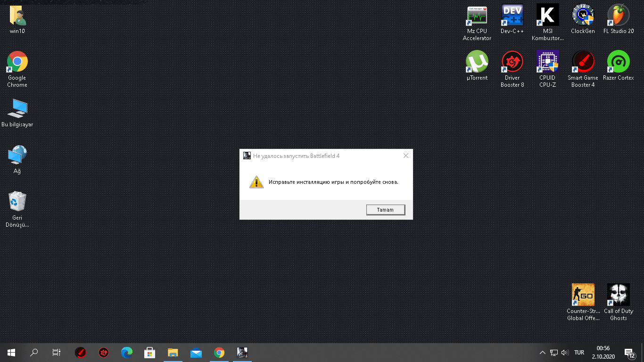Select the Geri Dönüşüm recycle bin icon
The width and height of the screenshot is (644, 362).
(x=17, y=209)
